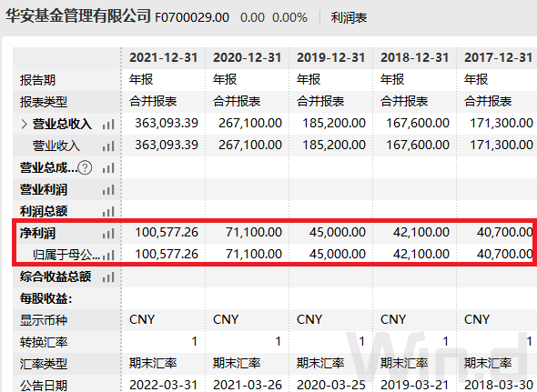
Task: Select the 利润表 tab label
Action: click(x=349, y=17)
